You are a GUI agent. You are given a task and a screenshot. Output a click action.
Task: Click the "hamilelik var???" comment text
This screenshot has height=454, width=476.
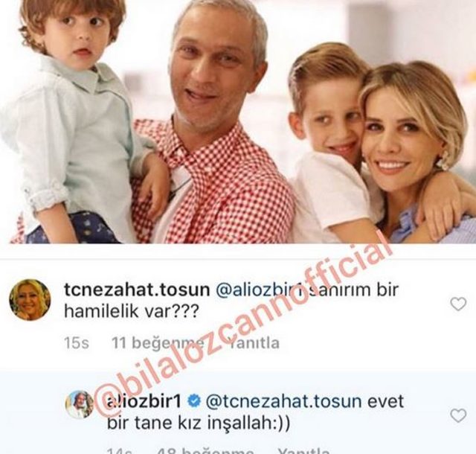132,311
